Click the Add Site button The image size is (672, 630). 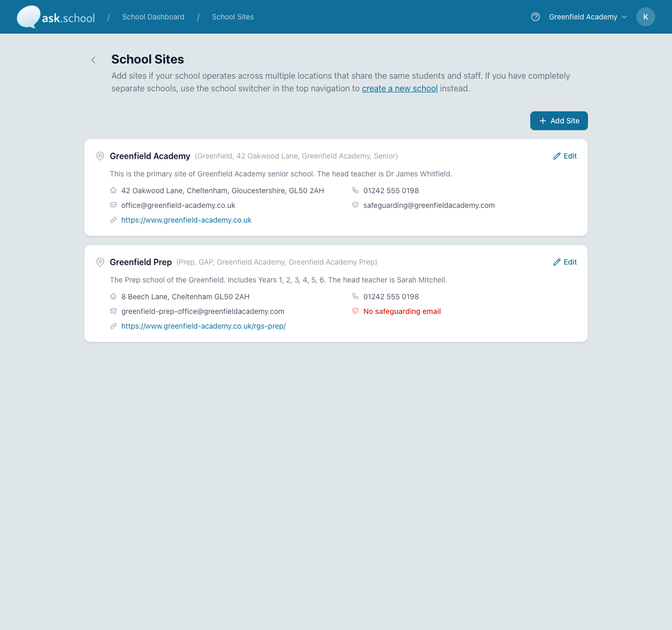pyautogui.click(x=559, y=121)
